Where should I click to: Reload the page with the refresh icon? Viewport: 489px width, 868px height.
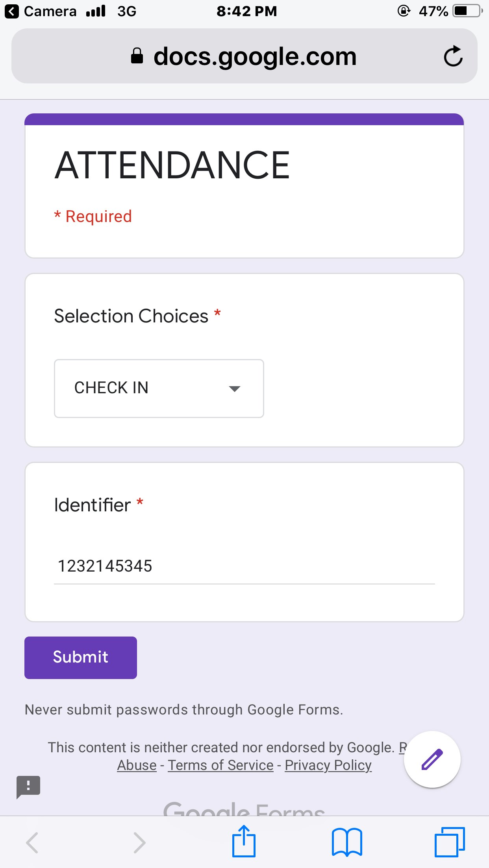[454, 55]
